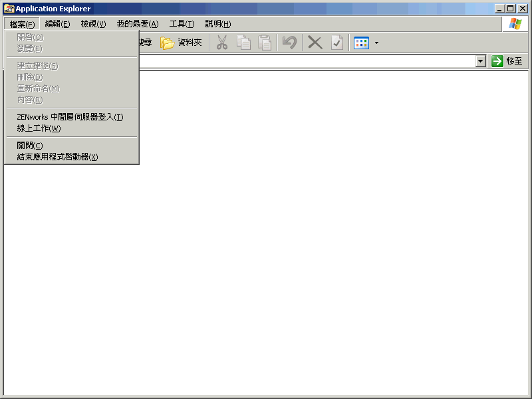The image size is (532, 399).
Task: Choose 線上工作(W) from the menu
Action: pyautogui.click(x=72, y=128)
